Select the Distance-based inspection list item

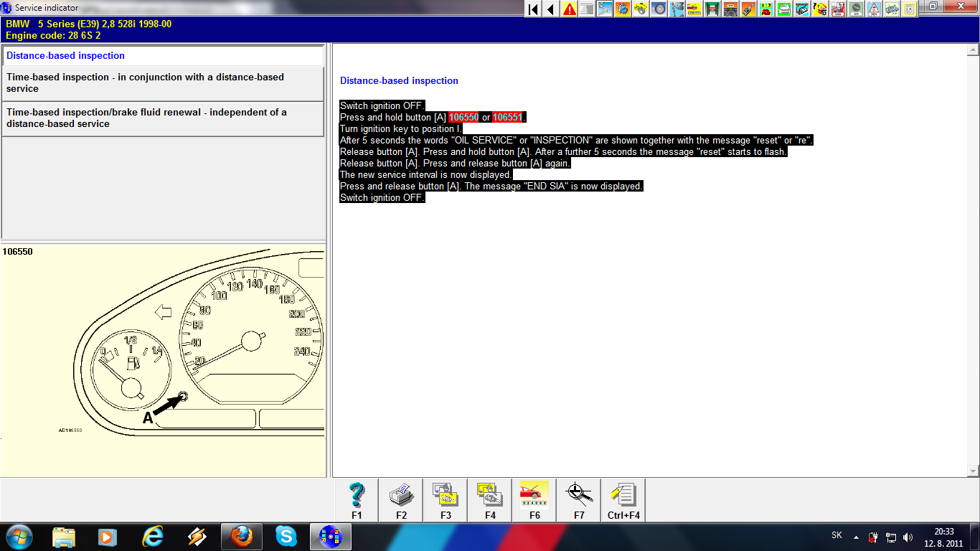[163, 56]
